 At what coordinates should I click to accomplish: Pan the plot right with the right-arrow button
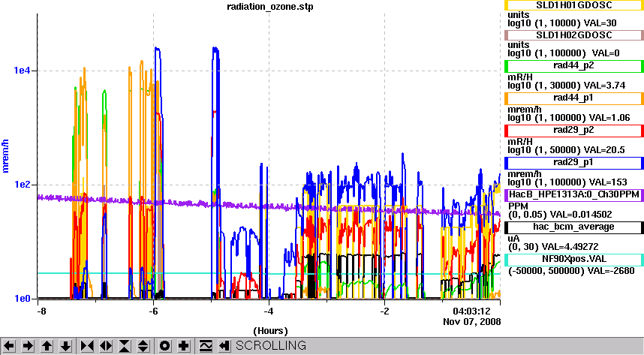pos(28,346)
